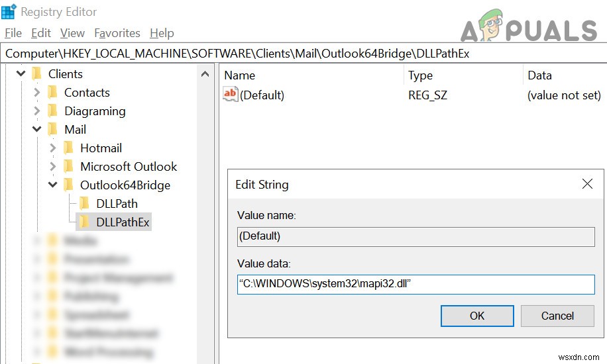The width and height of the screenshot is (607, 364).
Task: Confirm with the OK button
Action: [x=477, y=316]
